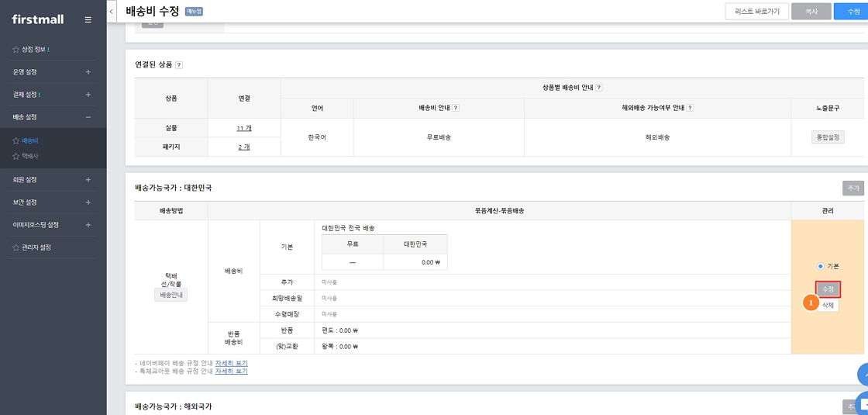
Task: Click the help icon next to 해외배송 가능여부 안내
Action: pyautogui.click(x=690, y=108)
